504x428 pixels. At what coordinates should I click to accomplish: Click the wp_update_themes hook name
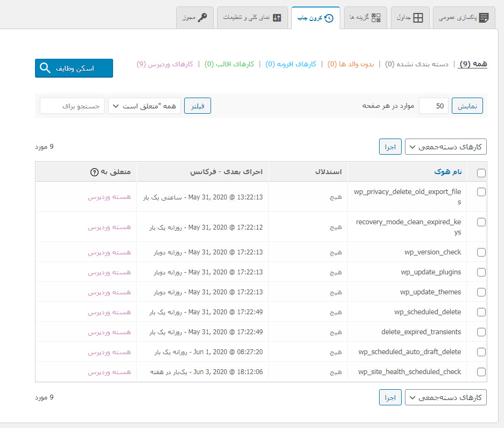click(430, 292)
